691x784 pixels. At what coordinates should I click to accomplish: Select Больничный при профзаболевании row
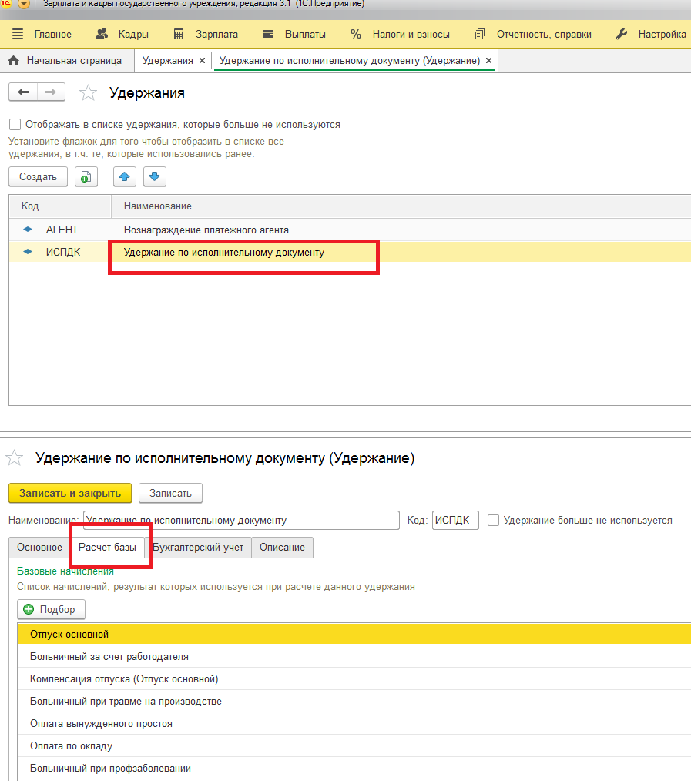tap(354, 768)
